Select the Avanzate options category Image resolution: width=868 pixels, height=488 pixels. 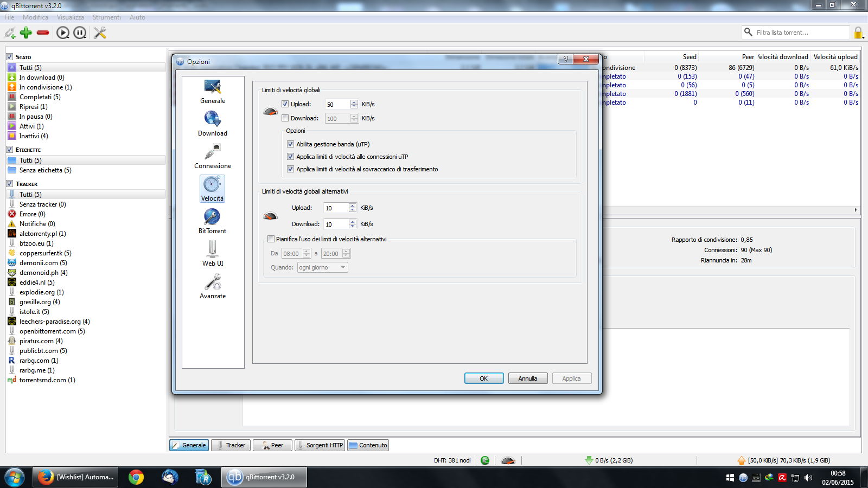point(213,286)
